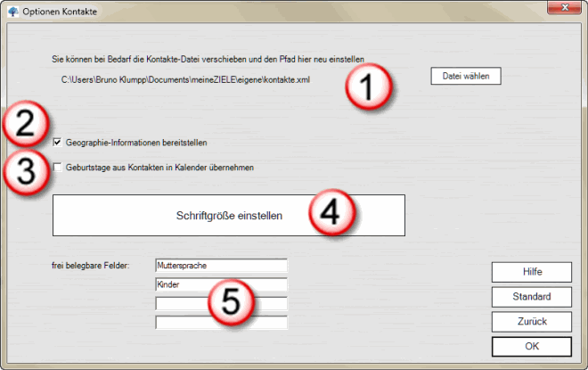Confirm the dialog with OK

[x=530, y=346]
